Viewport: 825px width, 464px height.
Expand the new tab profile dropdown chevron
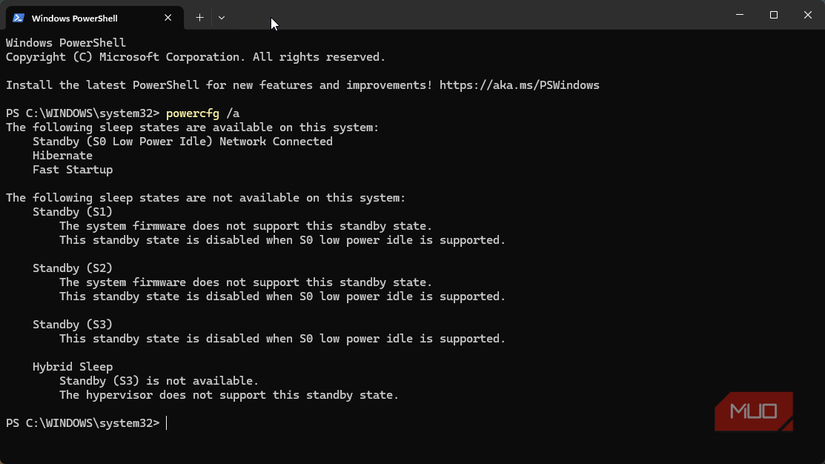click(222, 18)
